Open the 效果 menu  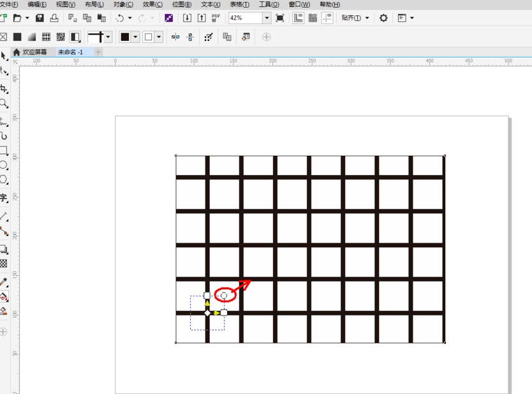[152, 4]
